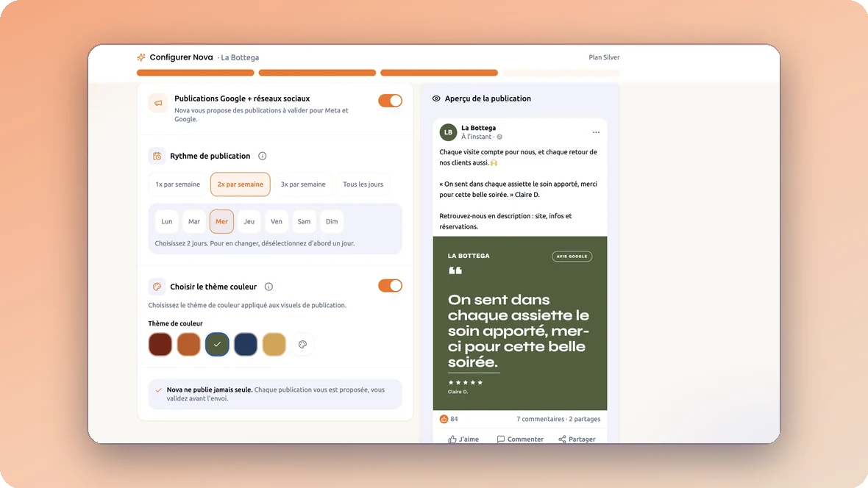Deselect the Mer day chip

pos(221,221)
